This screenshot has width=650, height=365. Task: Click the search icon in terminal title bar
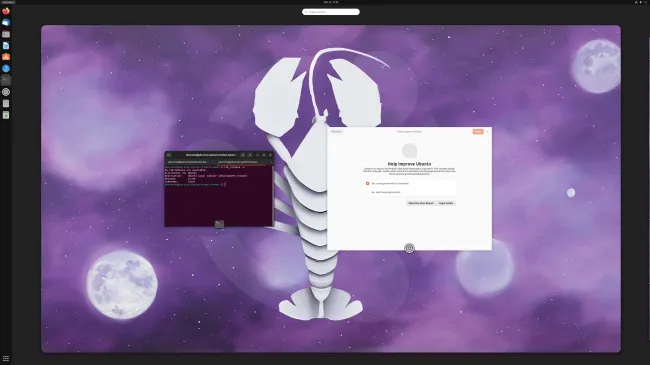(243, 155)
